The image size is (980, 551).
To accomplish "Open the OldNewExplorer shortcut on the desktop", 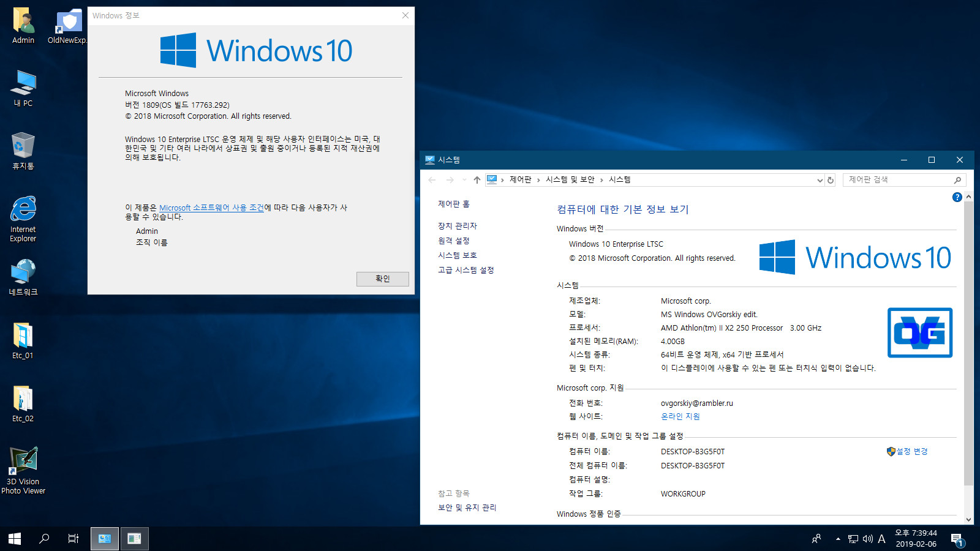I will [x=67, y=26].
